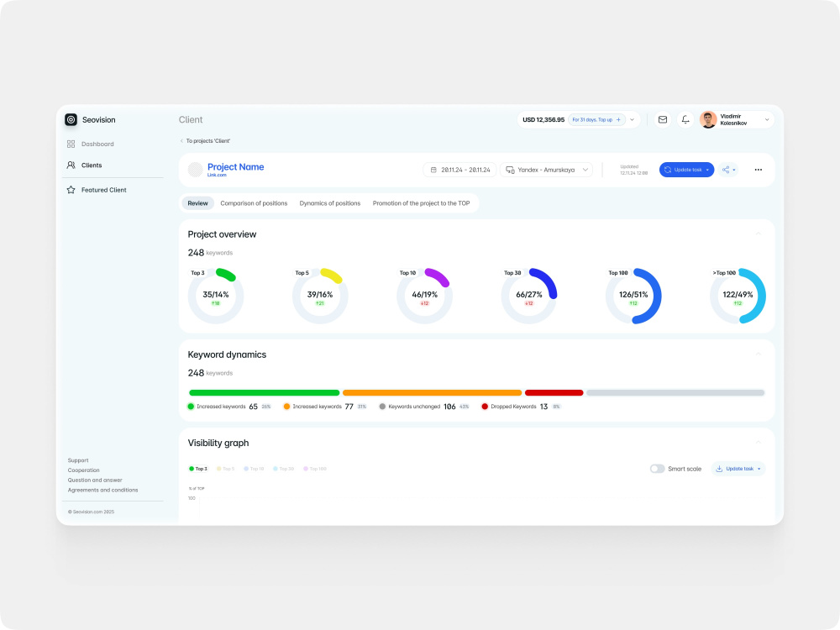Open the Clients section in sidebar
This screenshot has width=840, height=630.
[85, 165]
